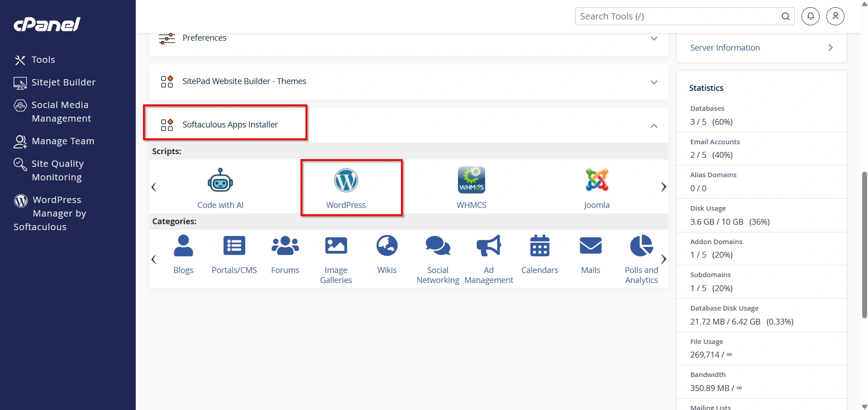Collapse the Softaculous Apps Installer section
Screen dimensions: 868x410
(x=654, y=126)
